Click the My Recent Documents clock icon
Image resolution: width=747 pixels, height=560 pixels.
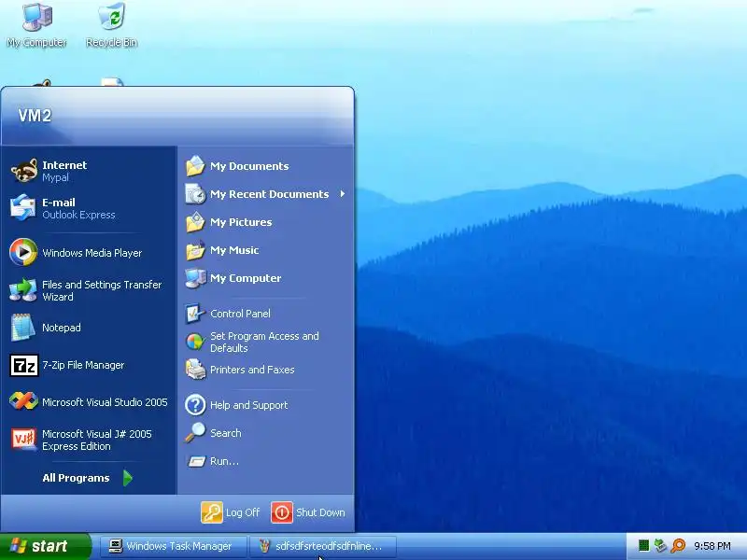pos(195,194)
